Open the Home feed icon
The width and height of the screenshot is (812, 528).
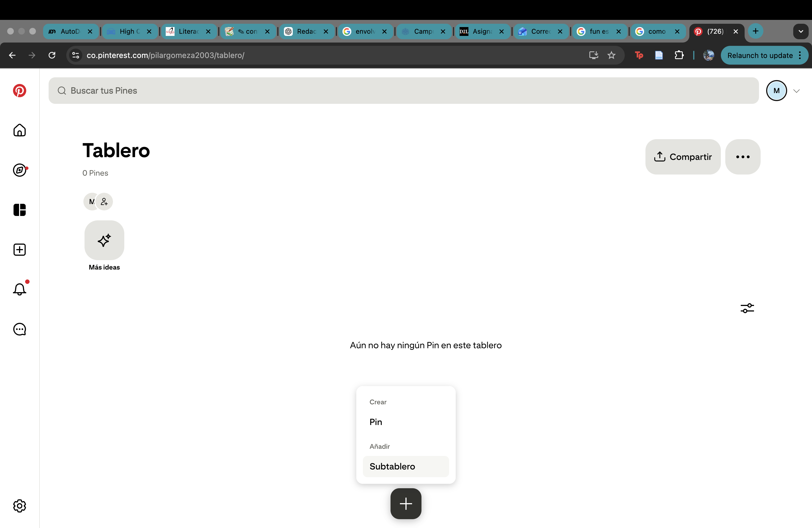pos(19,130)
